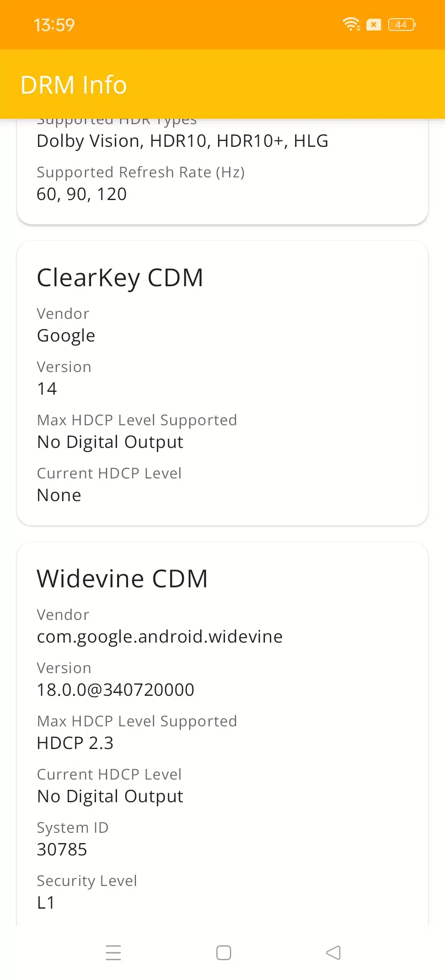The image size is (445, 980).
Task: Tap ClearKey Current HDCP Level None
Action: point(59,495)
